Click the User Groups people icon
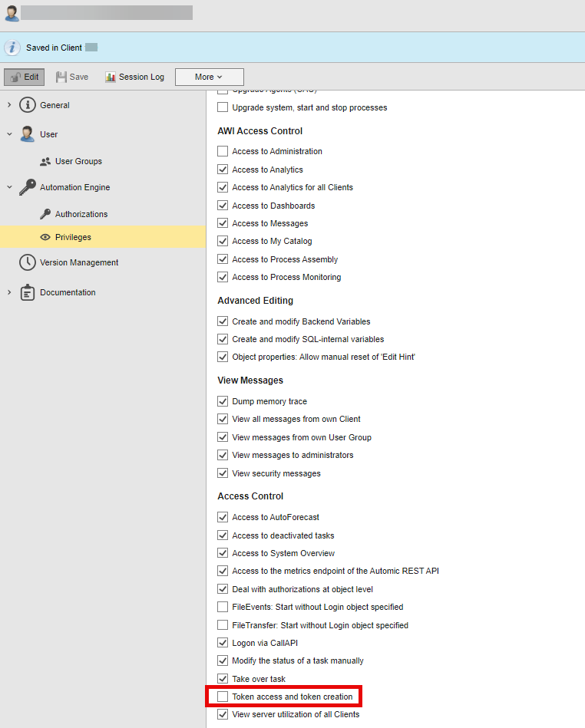This screenshot has width=585, height=728. (45, 162)
